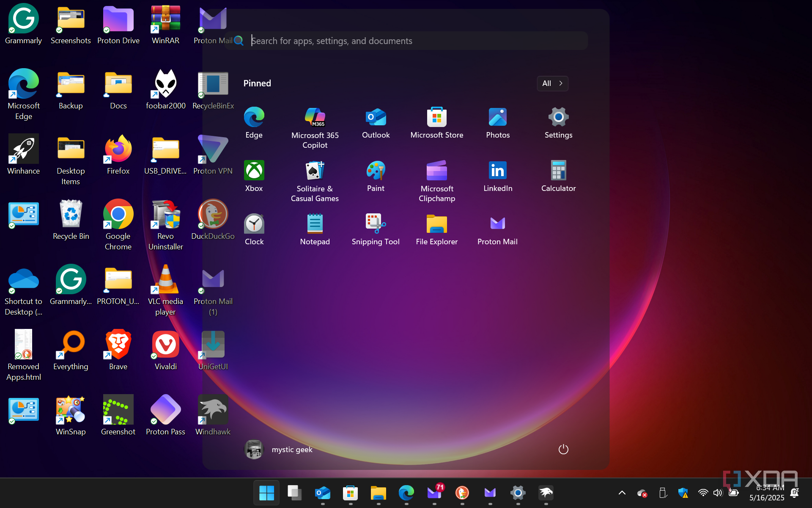The height and width of the screenshot is (508, 812).
Task: Select the VLC media player shortcut
Action: [165, 290]
